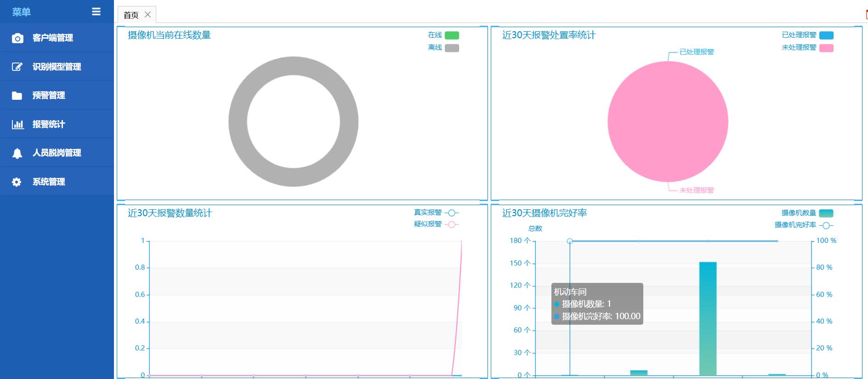Click the 总数 axis label
The image size is (868, 379).
pyautogui.click(x=535, y=228)
